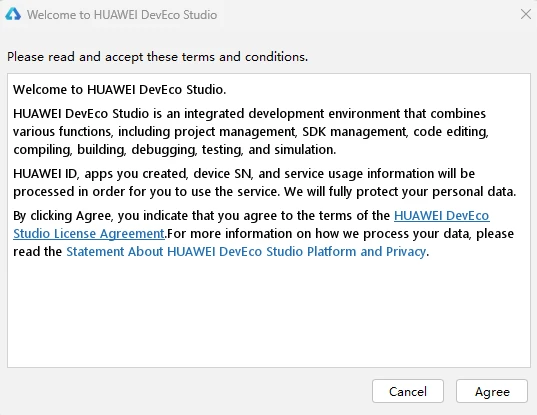Click the 'Please read and accept these terms and conditions.' text
This screenshot has width=537, height=415.
tap(158, 57)
